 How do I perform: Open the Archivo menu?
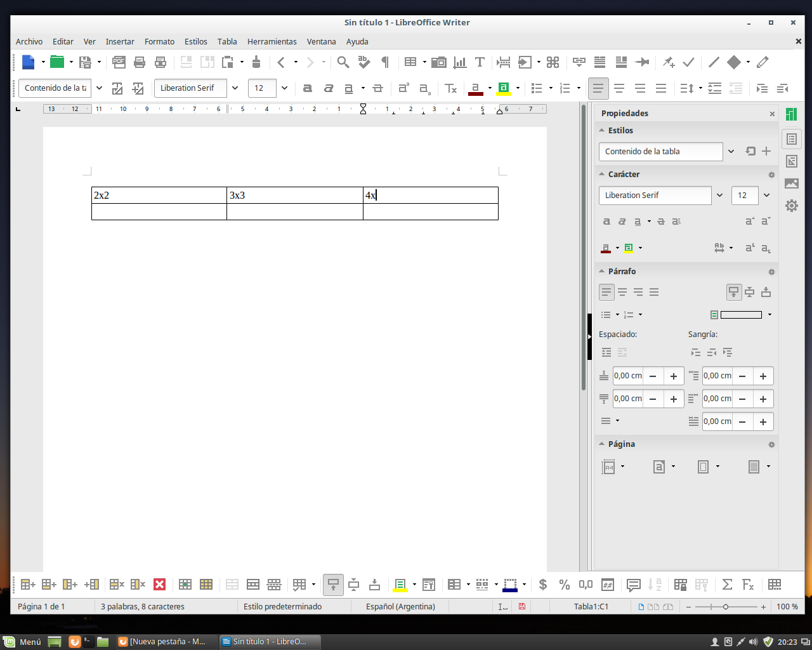[x=29, y=41]
